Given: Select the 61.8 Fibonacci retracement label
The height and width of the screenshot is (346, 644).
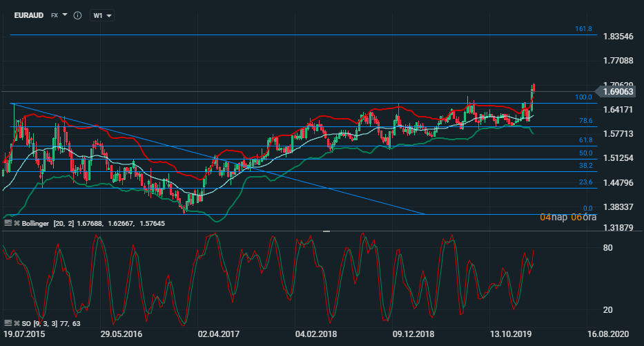Looking at the screenshot, I should coord(585,140).
